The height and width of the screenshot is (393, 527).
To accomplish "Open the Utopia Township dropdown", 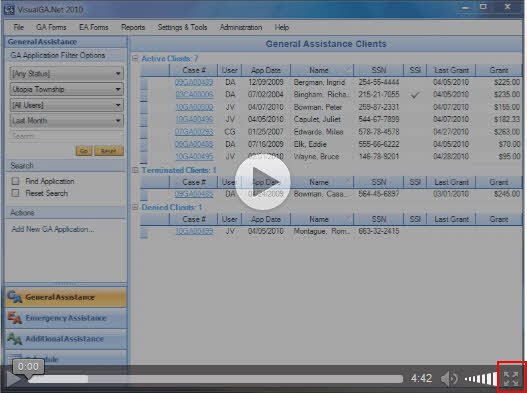I will pyautogui.click(x=67, y=89).
